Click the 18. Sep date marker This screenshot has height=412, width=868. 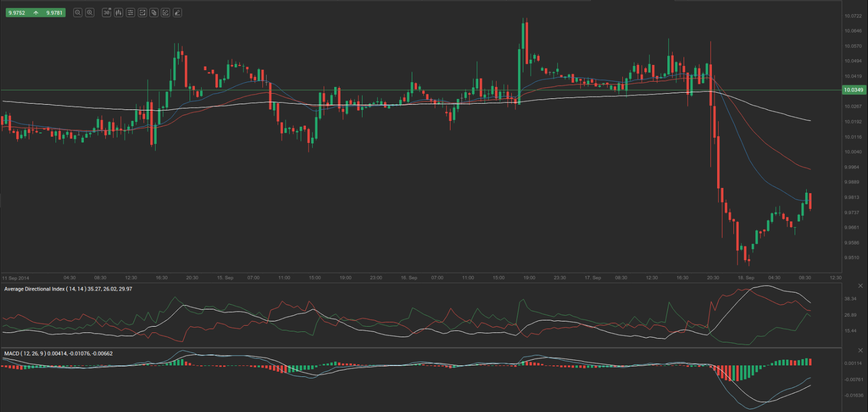pyautogui.click(x=745, y=278)
